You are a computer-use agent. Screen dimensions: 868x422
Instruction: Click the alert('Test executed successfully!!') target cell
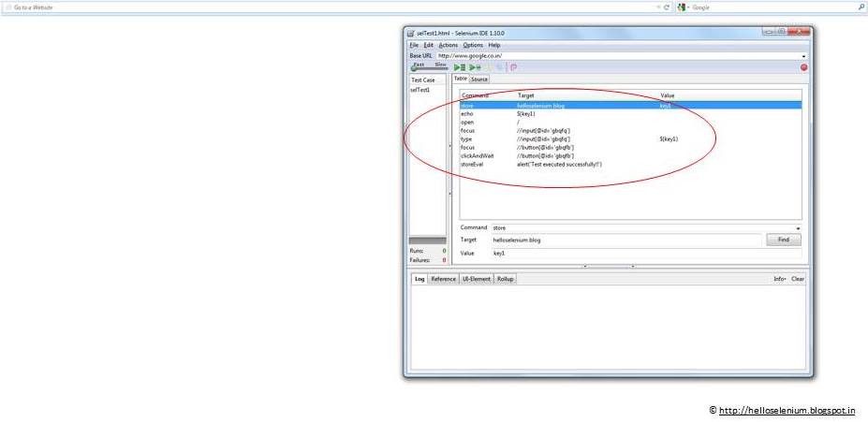point(559,165)
